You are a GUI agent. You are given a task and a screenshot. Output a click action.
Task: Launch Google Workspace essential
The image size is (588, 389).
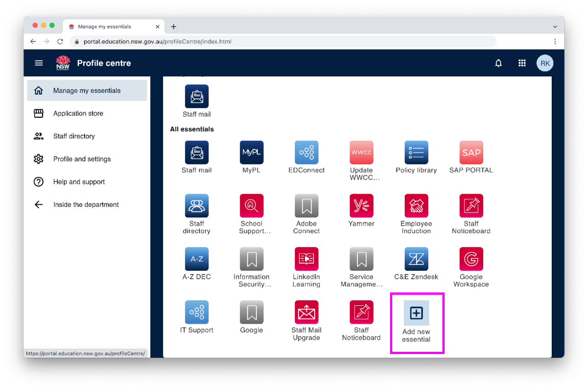471,259
